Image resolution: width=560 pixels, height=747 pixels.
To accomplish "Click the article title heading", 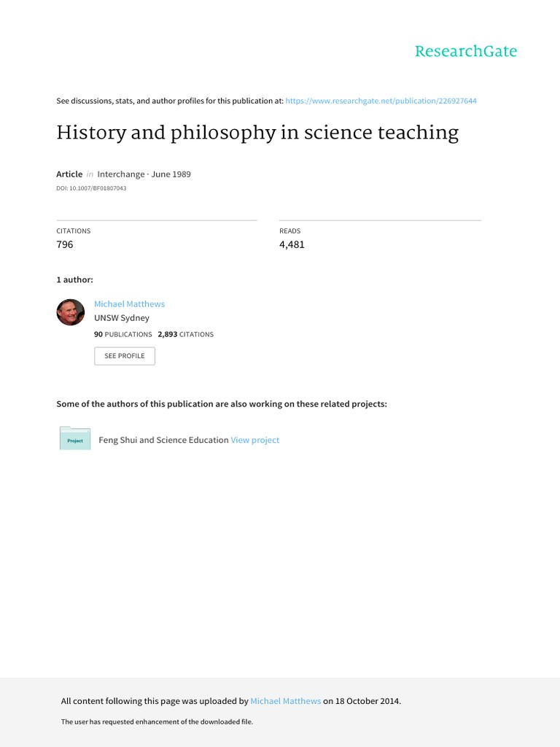I will (x=257, y=133).
